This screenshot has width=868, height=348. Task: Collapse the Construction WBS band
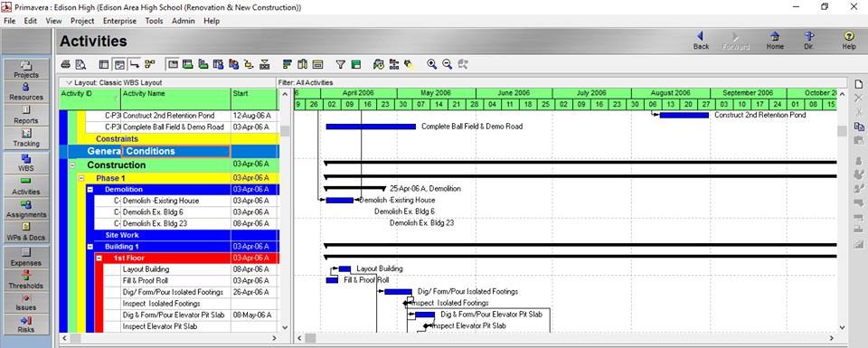(72, 165)
